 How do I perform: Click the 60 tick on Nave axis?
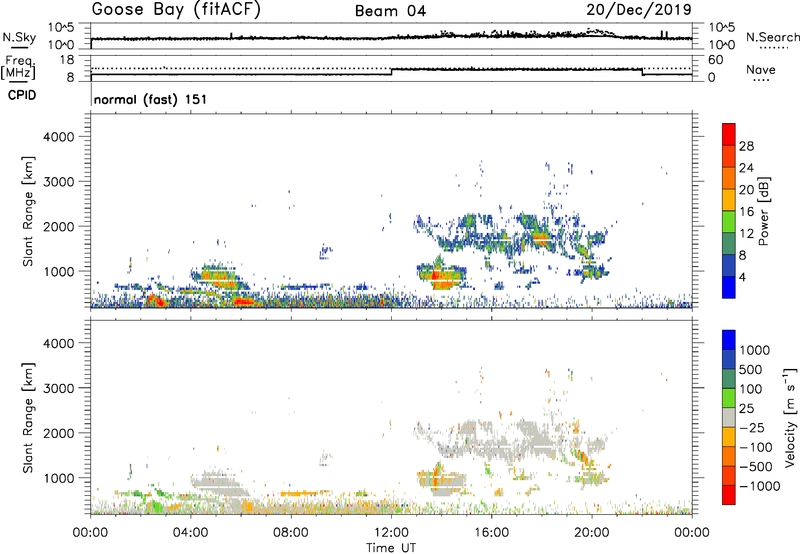(716, 60)
